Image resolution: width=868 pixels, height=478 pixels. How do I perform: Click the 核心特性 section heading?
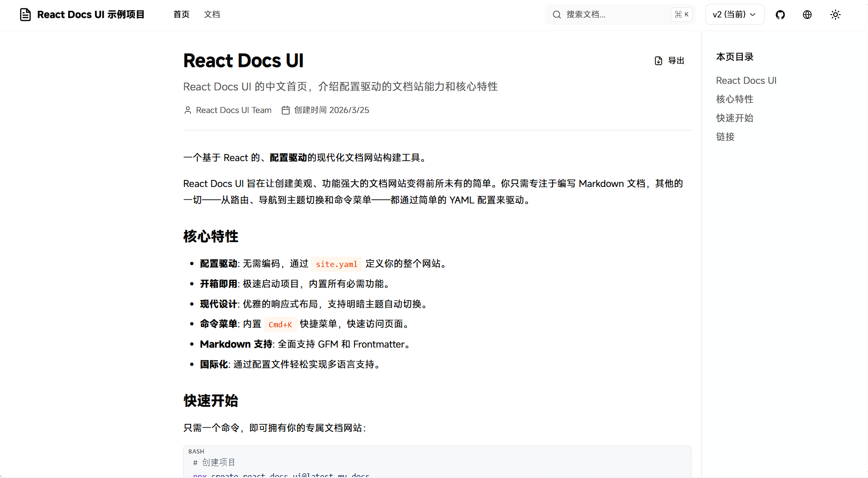coord(211,236)
